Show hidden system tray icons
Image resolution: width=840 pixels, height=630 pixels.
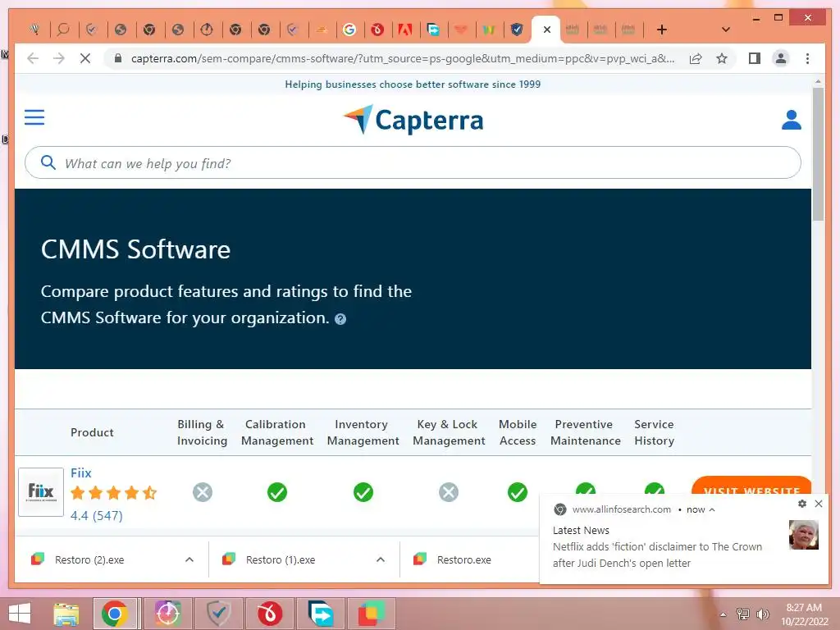coord(724,614)
